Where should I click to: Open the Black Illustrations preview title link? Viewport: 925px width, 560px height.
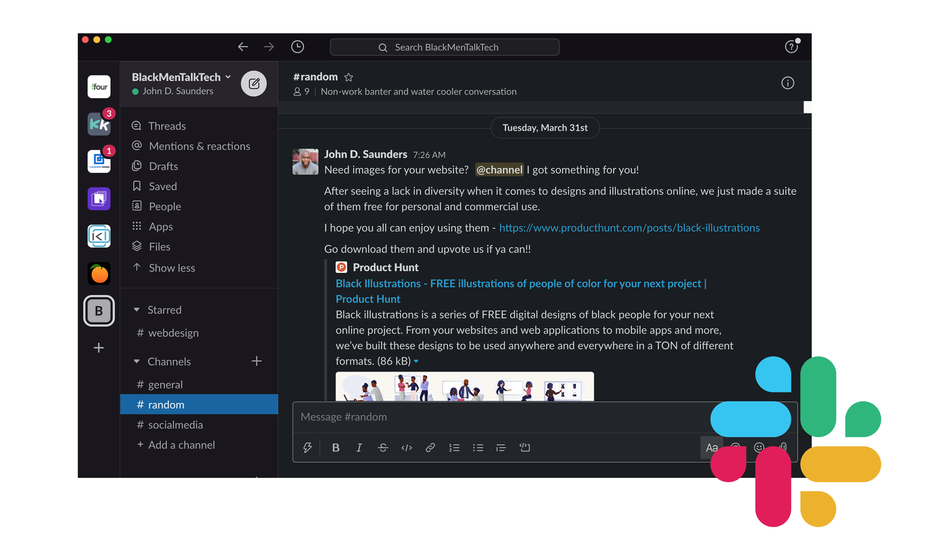pyautogui.click(x=521, y=291)
